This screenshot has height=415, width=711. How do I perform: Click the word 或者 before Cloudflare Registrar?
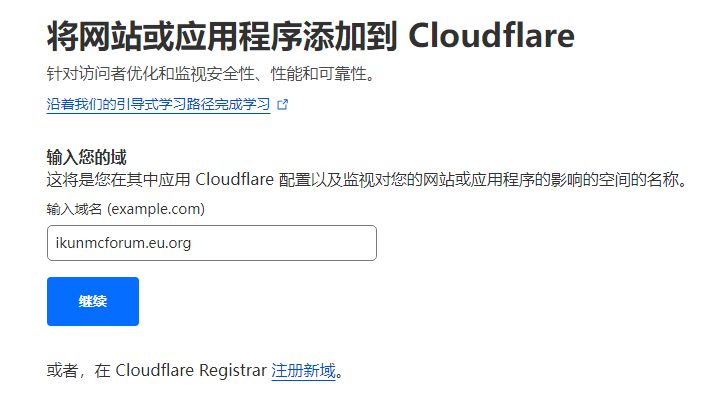tap(62, 371)
